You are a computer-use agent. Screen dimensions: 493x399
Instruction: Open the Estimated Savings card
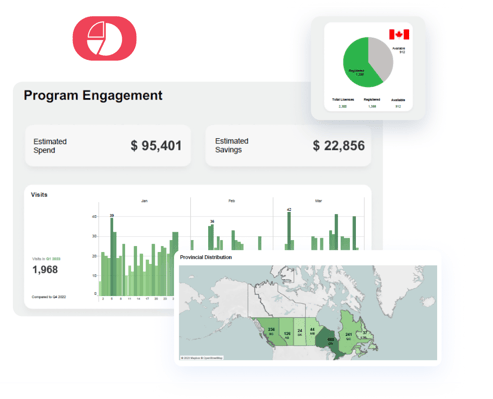(x=288, y=146)
